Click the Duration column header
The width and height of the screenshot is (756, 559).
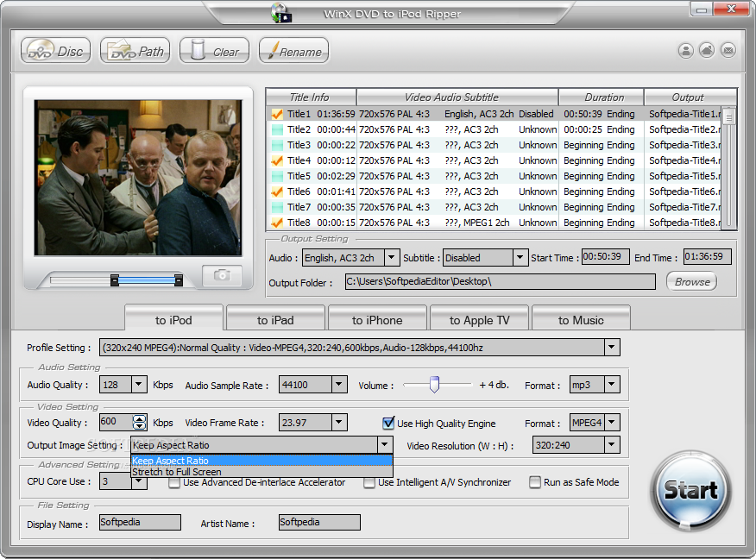click(602, 97)
